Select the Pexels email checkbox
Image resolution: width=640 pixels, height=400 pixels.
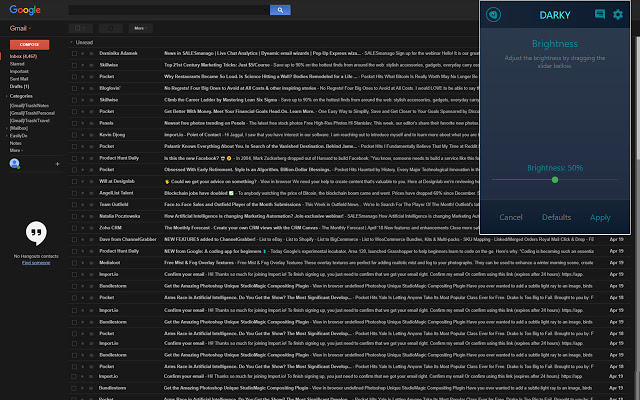pyautogui.click(x=74, y=123)
